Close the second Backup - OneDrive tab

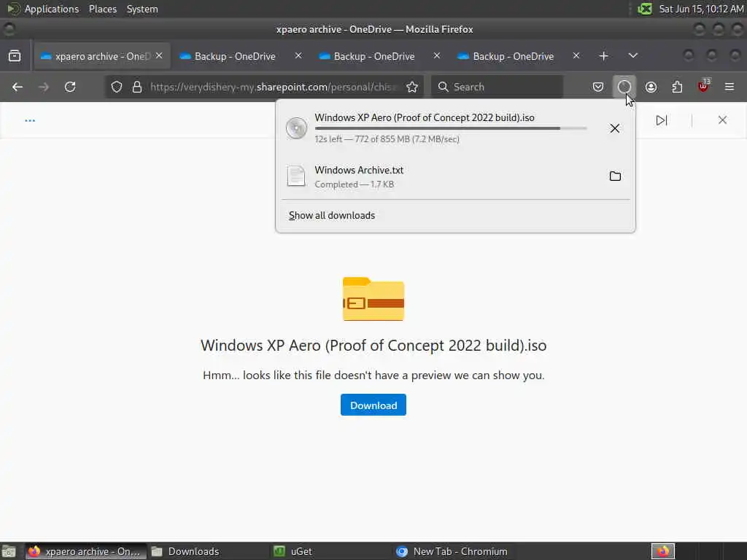[x=437, y=55]
